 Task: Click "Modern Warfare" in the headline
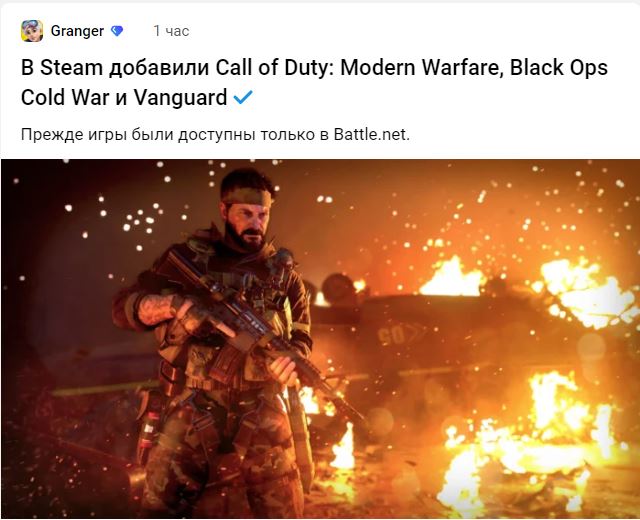[420, 68]
